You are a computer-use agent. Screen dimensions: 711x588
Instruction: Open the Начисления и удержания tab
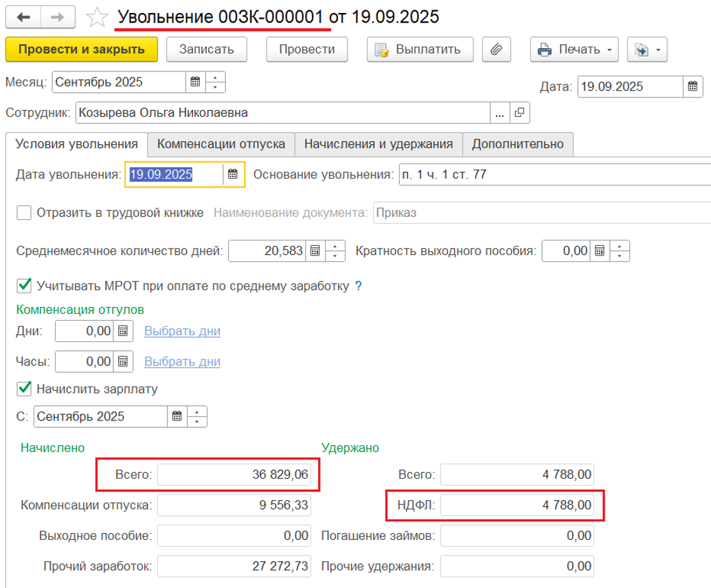[x=378, y=144]
